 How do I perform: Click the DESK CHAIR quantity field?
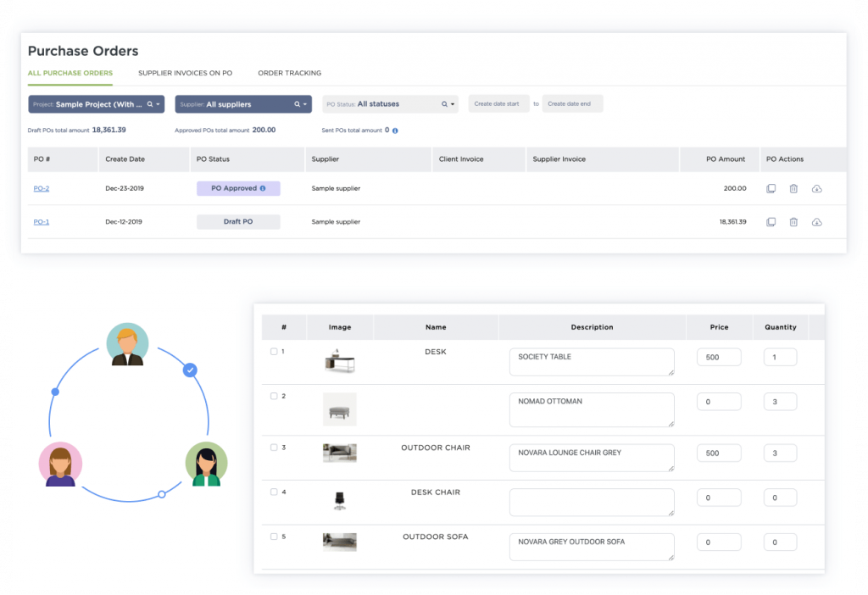point(780,498)
